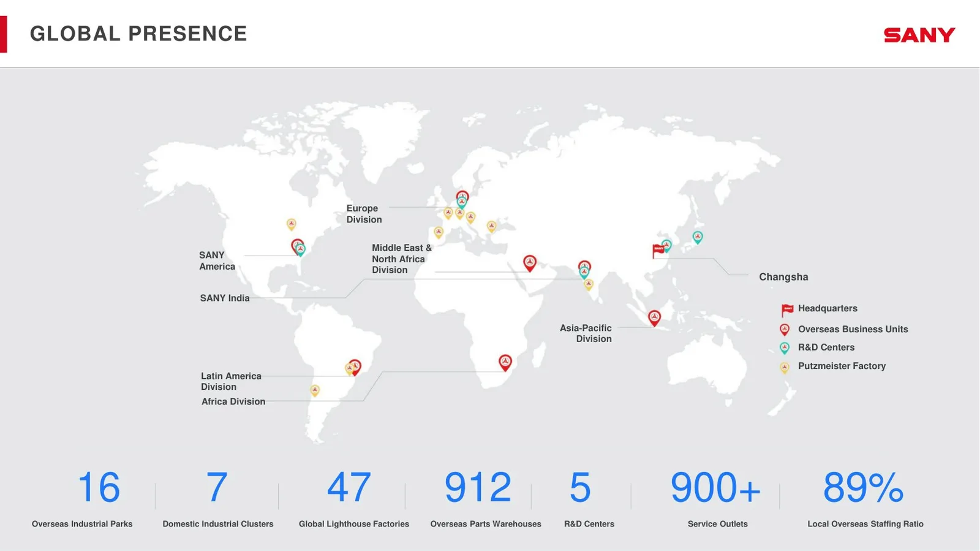
Task: Click the red headquarters flag on the map
Action: 658,251
